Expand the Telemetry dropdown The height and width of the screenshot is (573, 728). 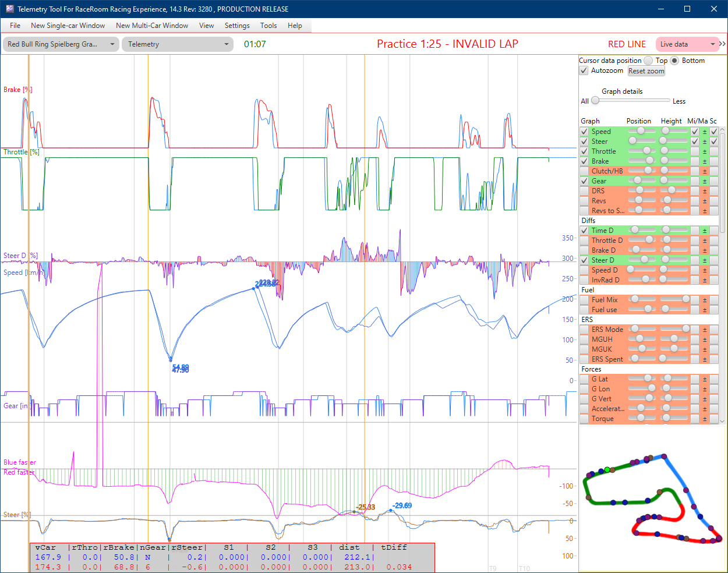177,44
